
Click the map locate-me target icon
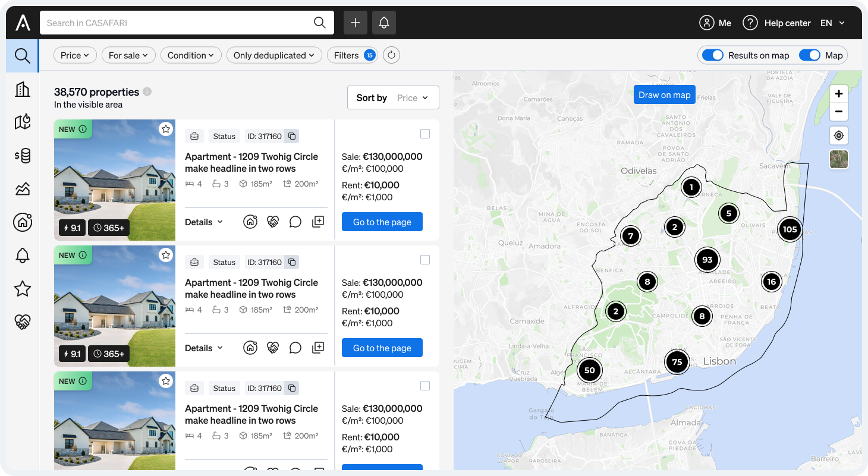coord(839,135)
